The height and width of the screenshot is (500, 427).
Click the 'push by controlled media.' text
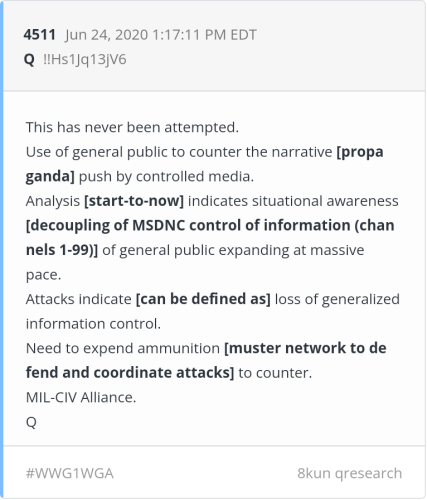click(166, 177)
